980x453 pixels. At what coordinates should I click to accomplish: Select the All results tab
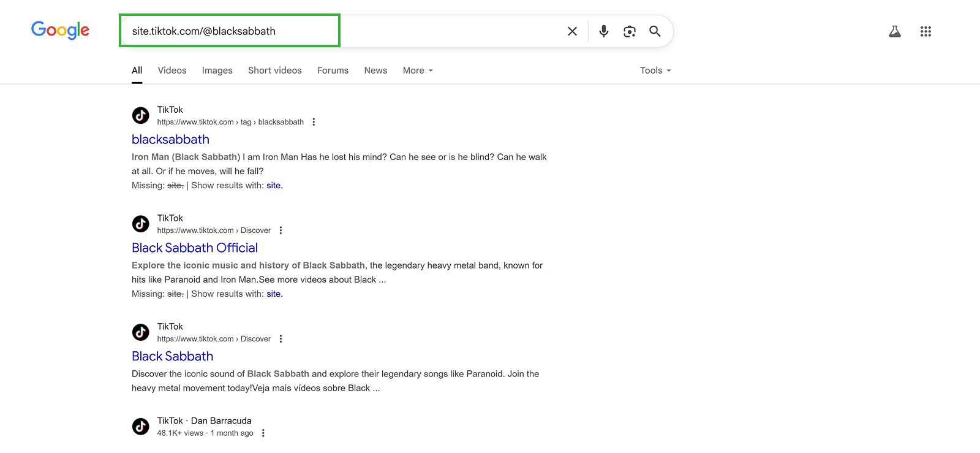pyautogui.click(x=137, y=70)
